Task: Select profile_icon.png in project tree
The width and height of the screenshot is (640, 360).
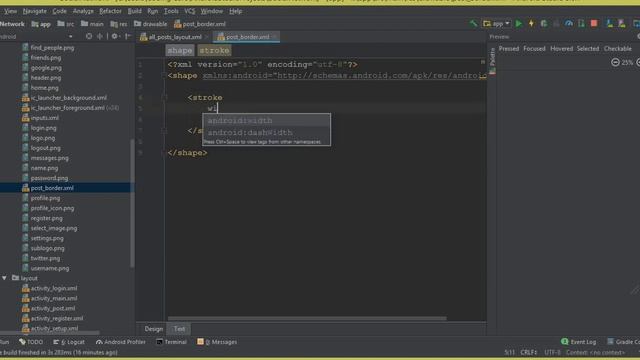Action: tap(52, 208)
